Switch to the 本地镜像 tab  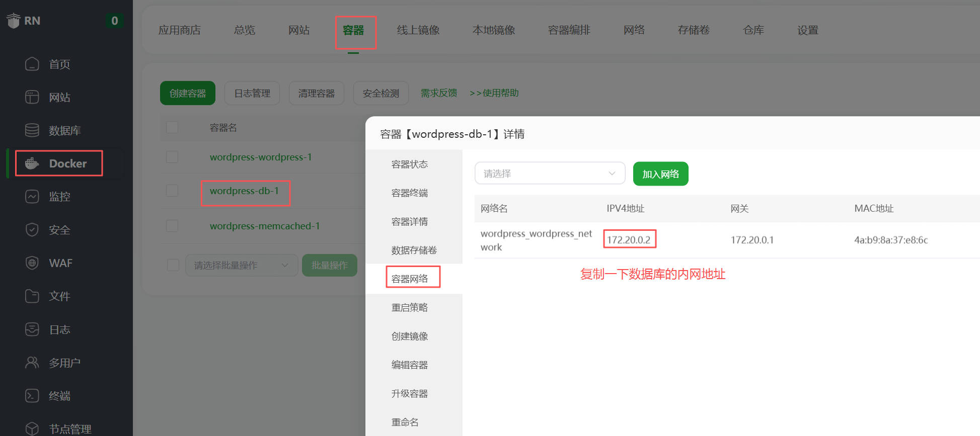tap(493, 30)
